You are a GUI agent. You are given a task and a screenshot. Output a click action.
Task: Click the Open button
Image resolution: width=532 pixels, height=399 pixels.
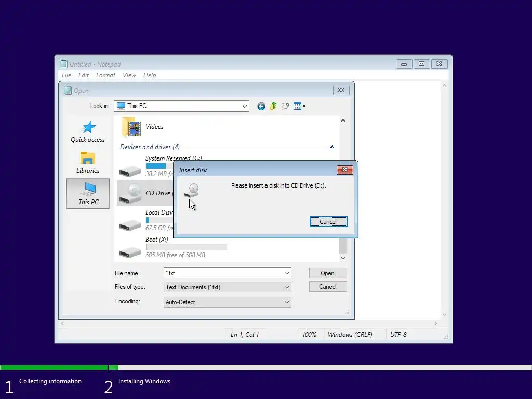(328, 273)
